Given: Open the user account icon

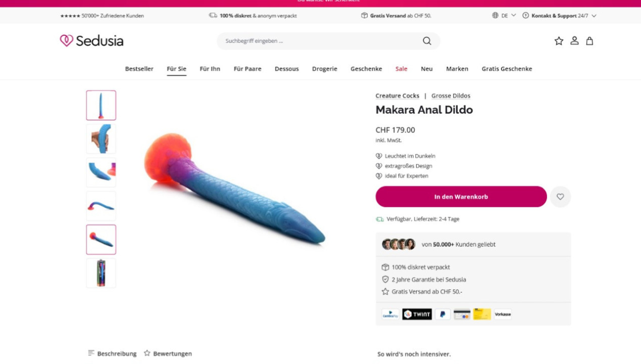Looking at the screenshot, I should [574, 41].
